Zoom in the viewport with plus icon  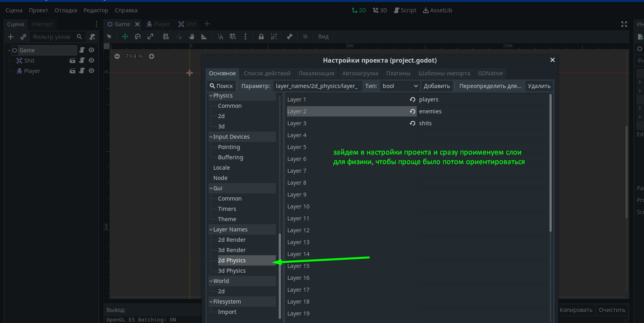click(152, 56)
